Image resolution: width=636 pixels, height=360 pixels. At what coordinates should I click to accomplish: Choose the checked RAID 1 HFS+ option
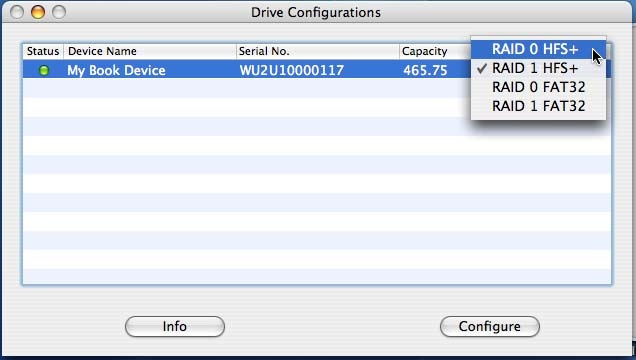click(x=538, y=68)
